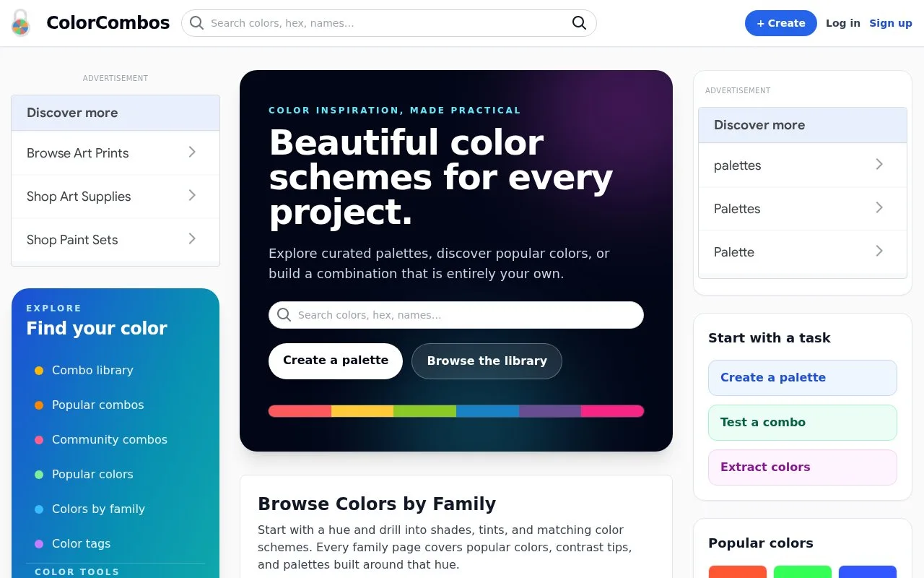Go to Popular combos
This screenshot has height=578, width=924.
[x=97, y=405]
